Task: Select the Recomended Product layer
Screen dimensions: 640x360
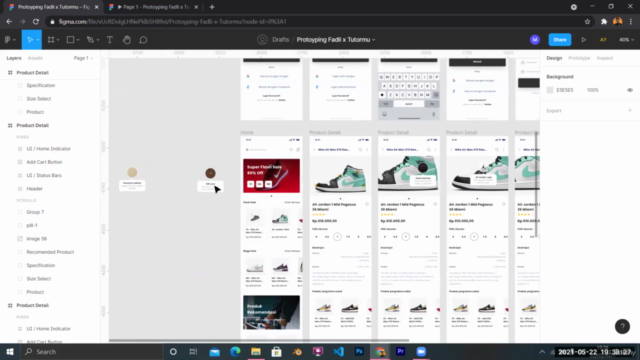Action: click(50, 252)
